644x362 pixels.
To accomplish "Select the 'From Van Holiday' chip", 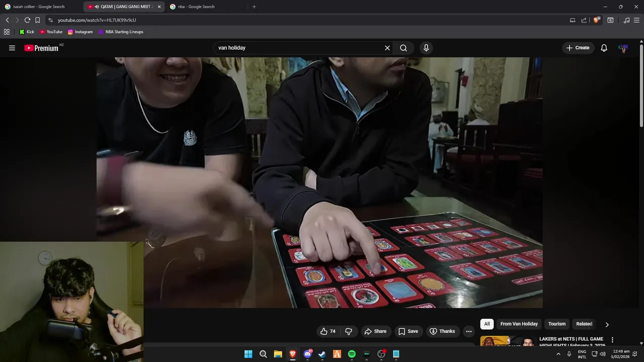I will [x=519, y=324].
